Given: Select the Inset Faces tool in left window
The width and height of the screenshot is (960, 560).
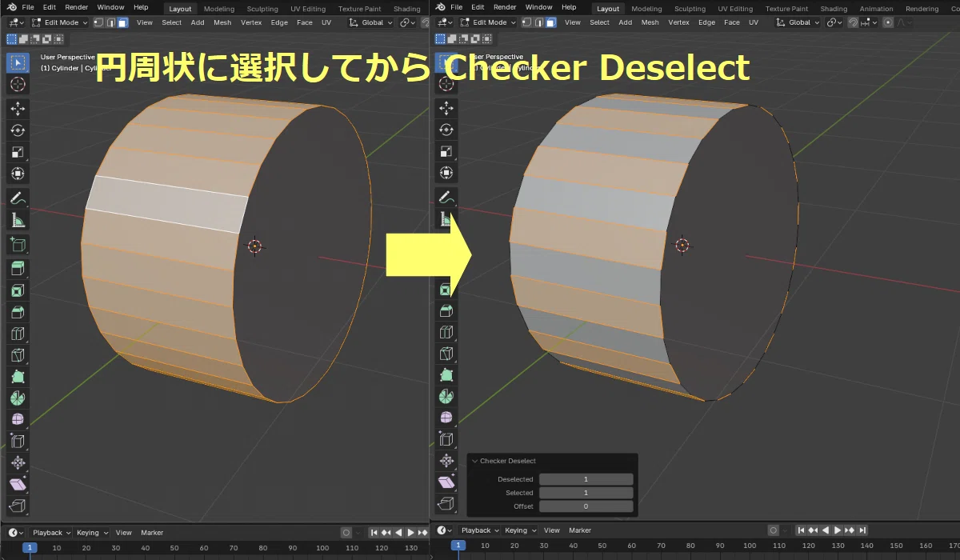Looking at the screenshot, I should (18, 290).
